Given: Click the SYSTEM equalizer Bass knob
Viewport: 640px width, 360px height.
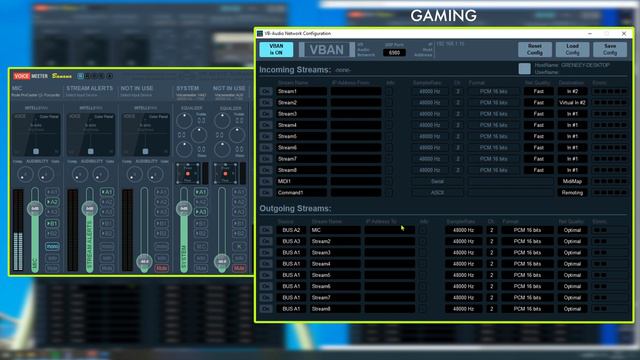Looking at the screenshot, I should click(x=184, y=149).
